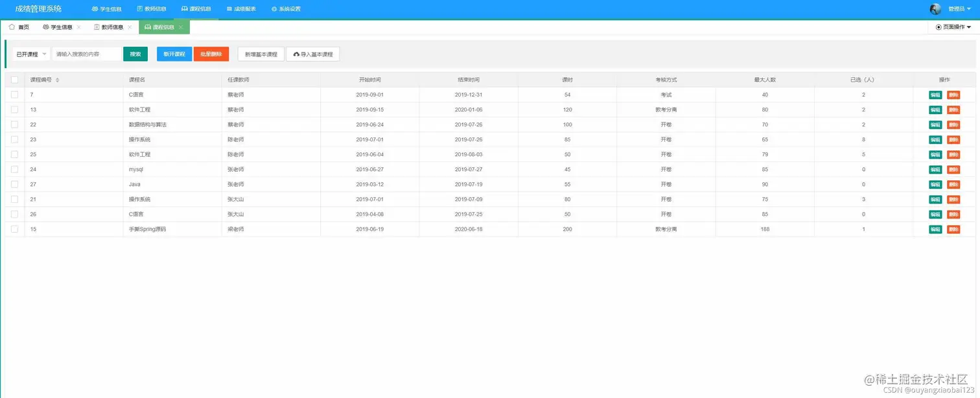The height and width of the screenshot is (398, 980).
Task: Click the 成绩管理系统 logo title
Action: coord(39,9)
